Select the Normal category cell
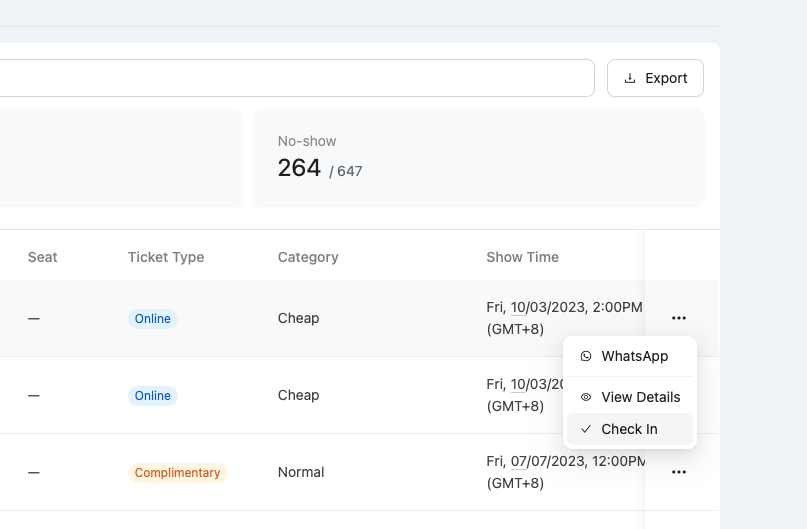This screenshot has width=807, height=529. click(x=301, y=472)
